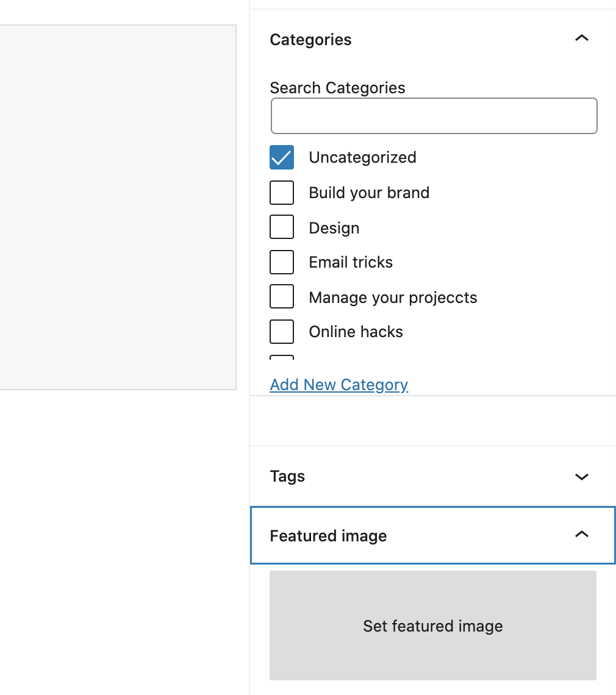This screenshot has width=616, height=695.
Task: Click the Email tricks label
Action: [x=351, y=262]
